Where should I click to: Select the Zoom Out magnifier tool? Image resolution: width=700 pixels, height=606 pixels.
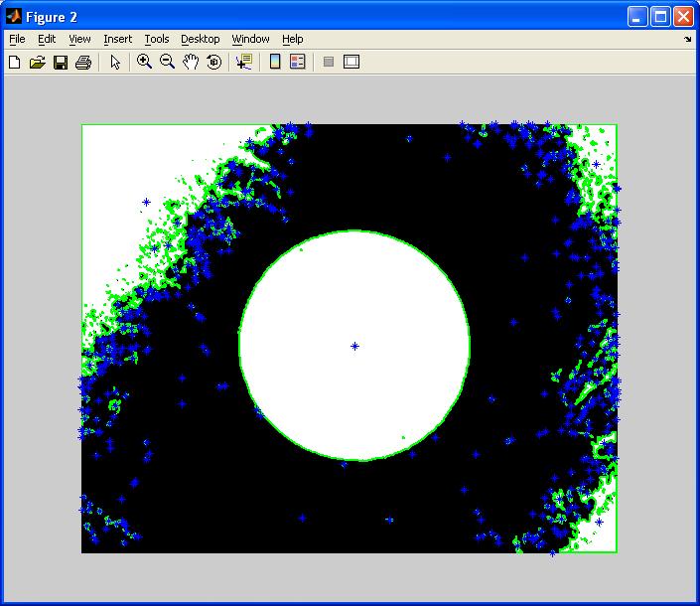click(x=167, y=62)
